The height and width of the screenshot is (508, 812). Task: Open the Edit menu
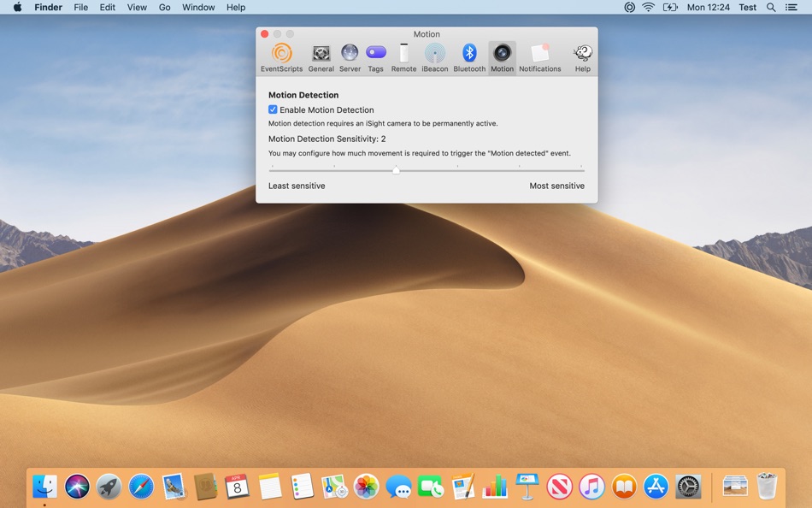tap(107, 7)
